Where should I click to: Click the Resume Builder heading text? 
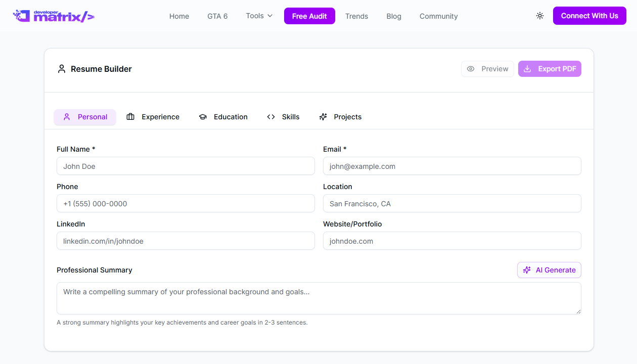click(x=101, y=69)
